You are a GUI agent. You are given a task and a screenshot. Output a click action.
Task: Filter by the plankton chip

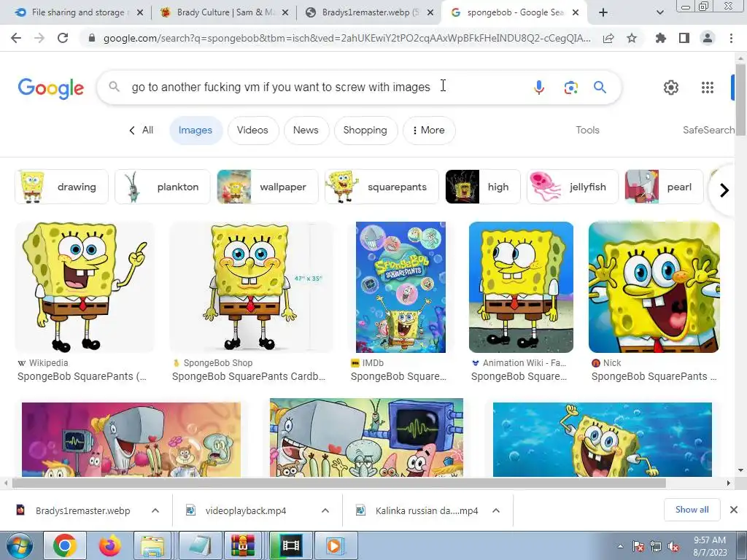(x=162, y=187)
